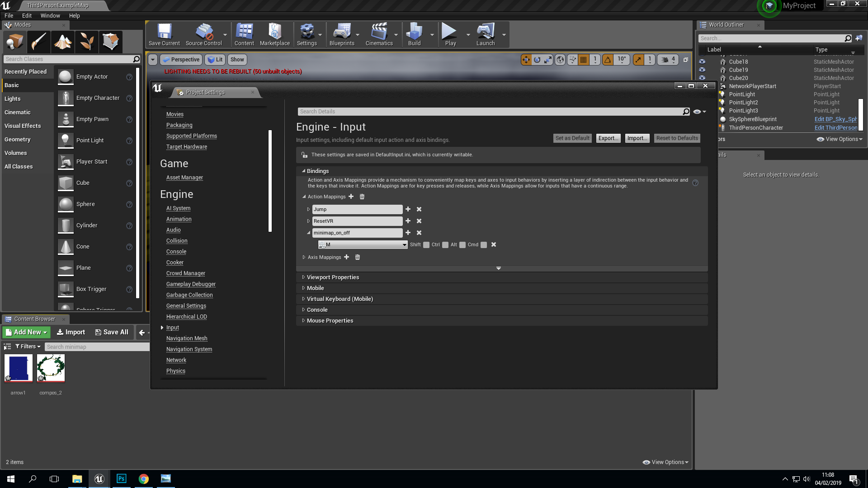Screen dimensions: 868x488
Task: Select the Lights category tab
Action: (x=13, y=99)
